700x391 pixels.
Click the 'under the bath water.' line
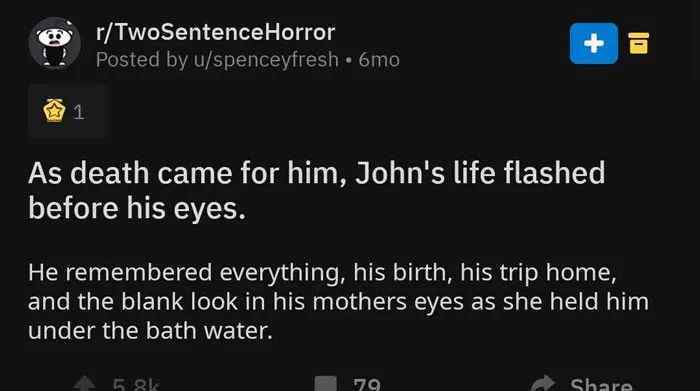(x=150, y=331)
